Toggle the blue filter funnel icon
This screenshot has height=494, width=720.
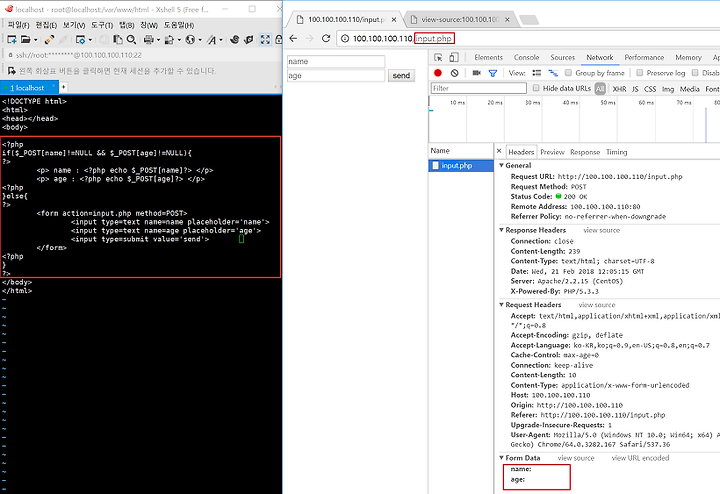pos(493,73)
